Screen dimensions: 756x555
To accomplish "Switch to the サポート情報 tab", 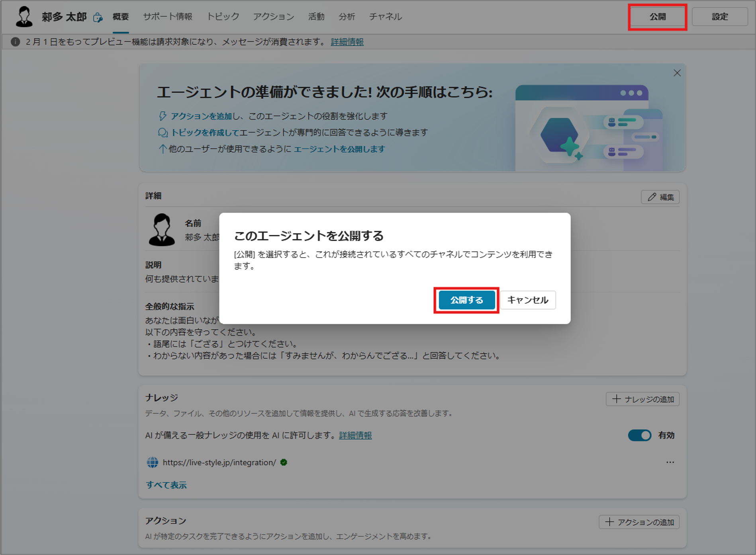I will pos(168,17).
